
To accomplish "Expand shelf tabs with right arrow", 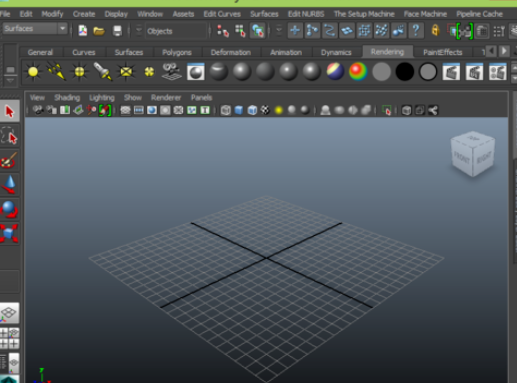I will tap(504, 51).
